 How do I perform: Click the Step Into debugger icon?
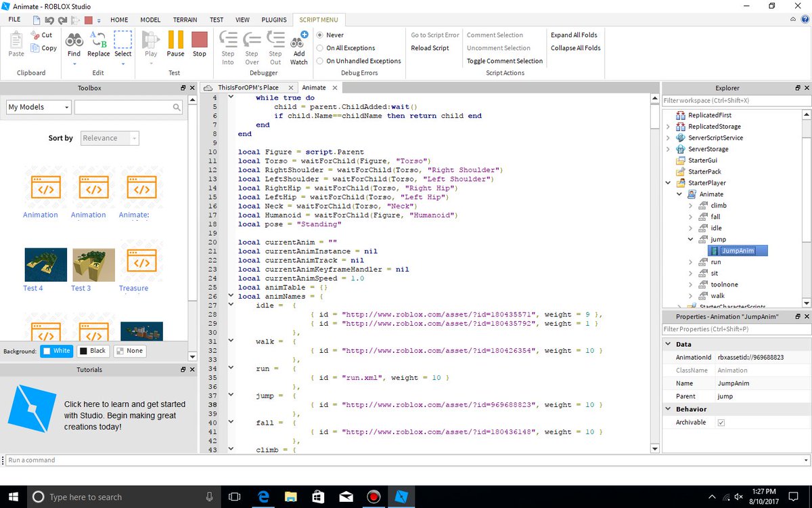228,40
